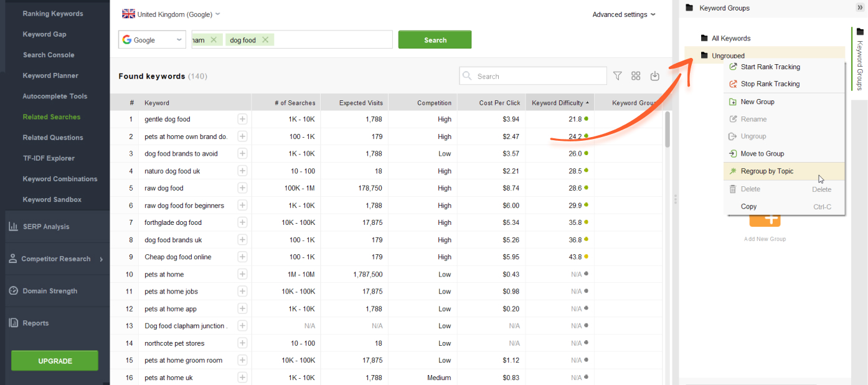Select All Keywords group
The width and height of the screenshot is (868, 385).
pos(731,38)
